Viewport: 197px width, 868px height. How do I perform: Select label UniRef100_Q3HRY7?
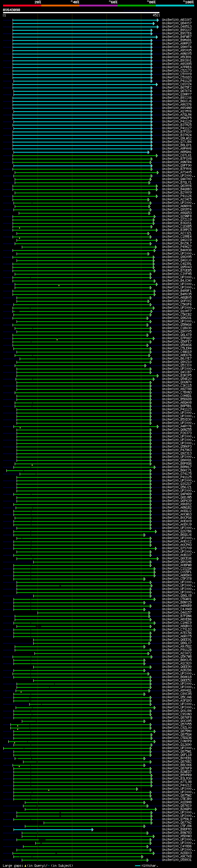(176, 94)
